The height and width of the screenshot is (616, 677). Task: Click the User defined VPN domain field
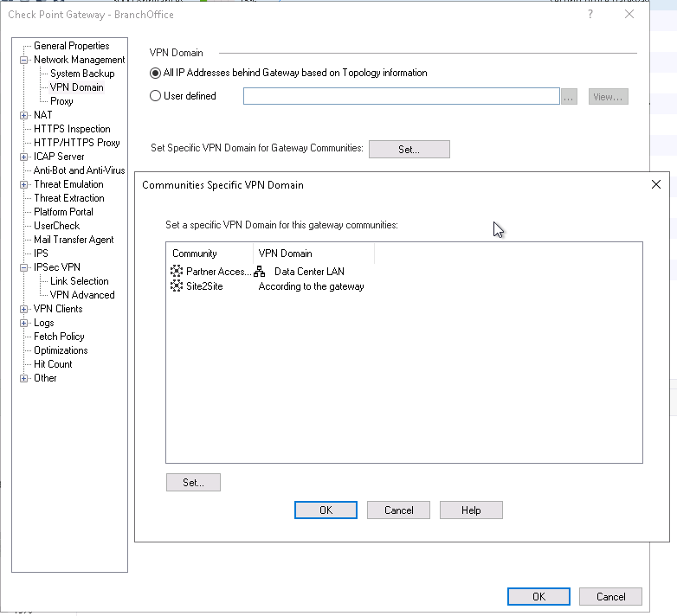click(402, 96)
